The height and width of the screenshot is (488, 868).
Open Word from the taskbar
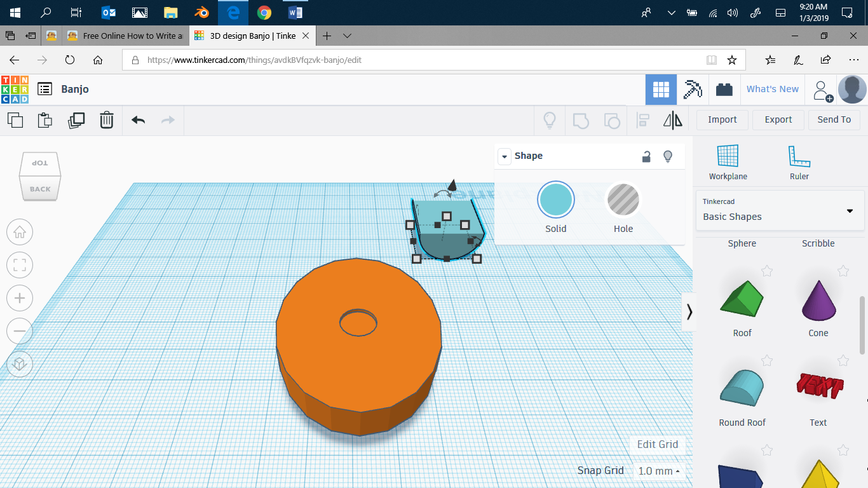click(295, 13)
